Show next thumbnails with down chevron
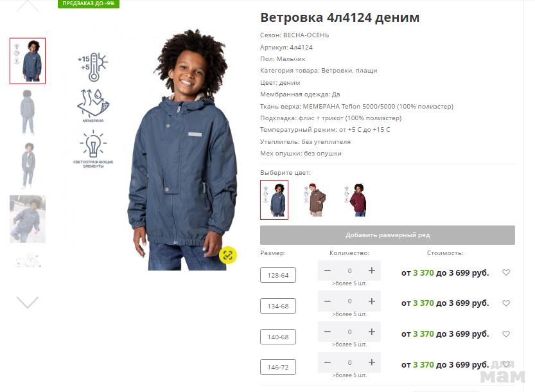 click(27, 302)
